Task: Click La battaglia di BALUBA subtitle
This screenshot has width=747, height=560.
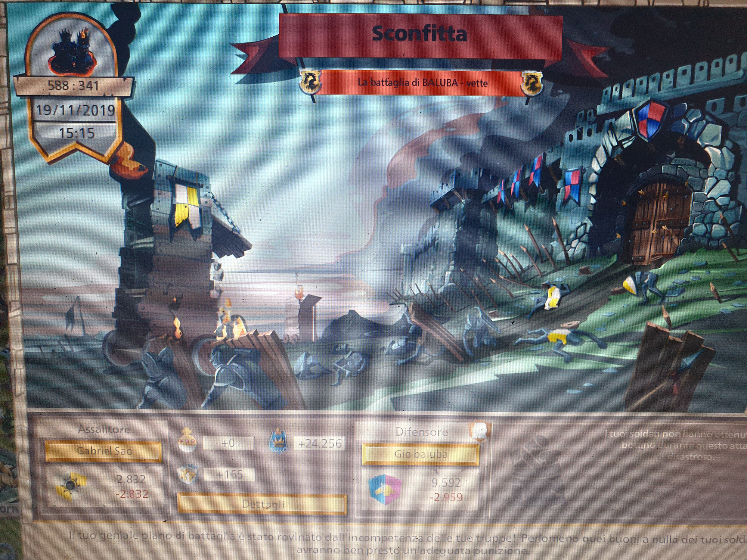Action: pyautogui.click(x=422, y=83)
